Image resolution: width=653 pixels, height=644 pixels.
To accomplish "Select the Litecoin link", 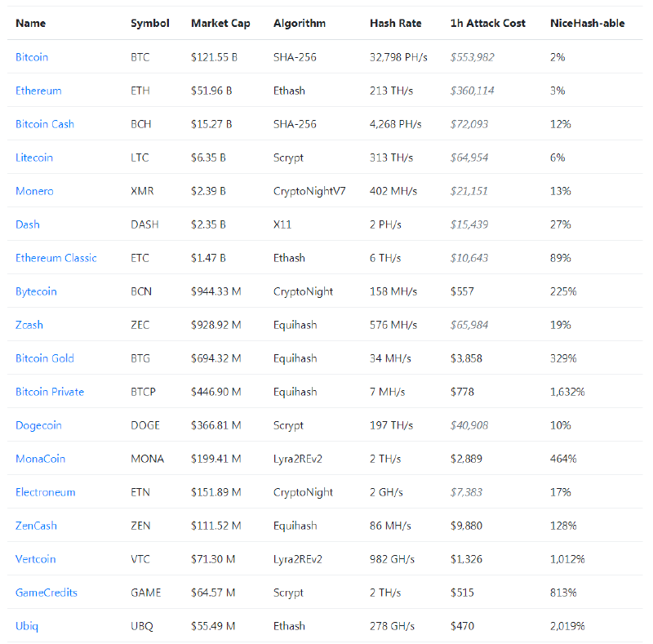I will (x=34, y=158).
